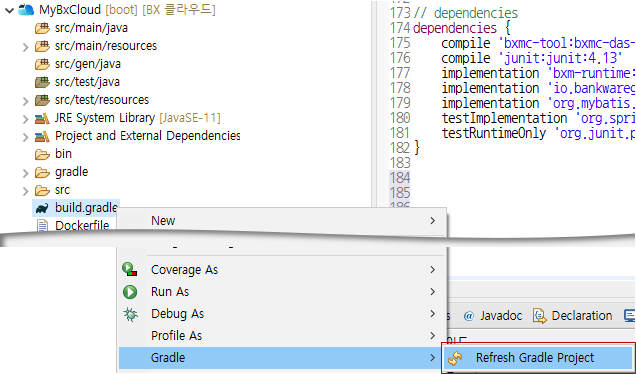Click the src/test/resources folder icon
This screenshot has width=636, height=374.
click(42, 100)
